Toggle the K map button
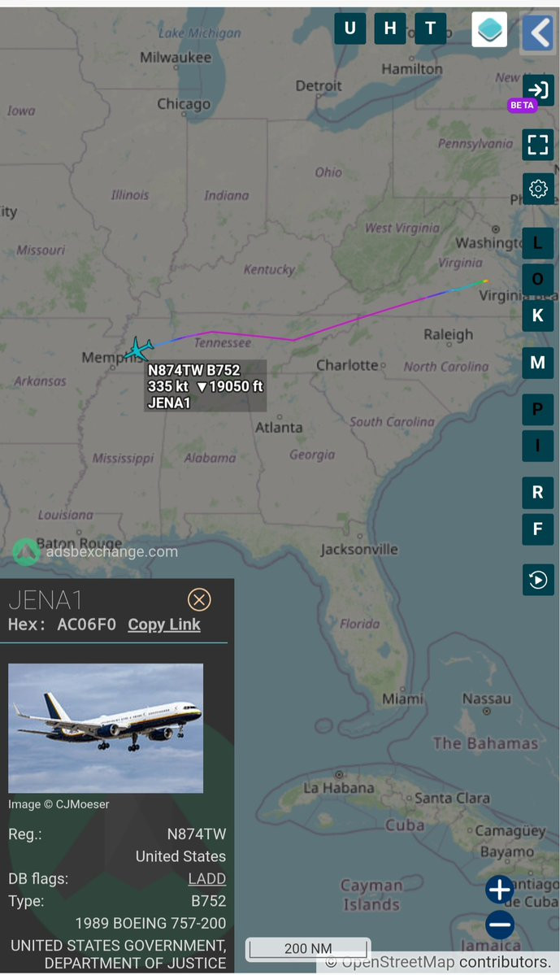This screenshot has height=975, width=560. coord(537,316)
